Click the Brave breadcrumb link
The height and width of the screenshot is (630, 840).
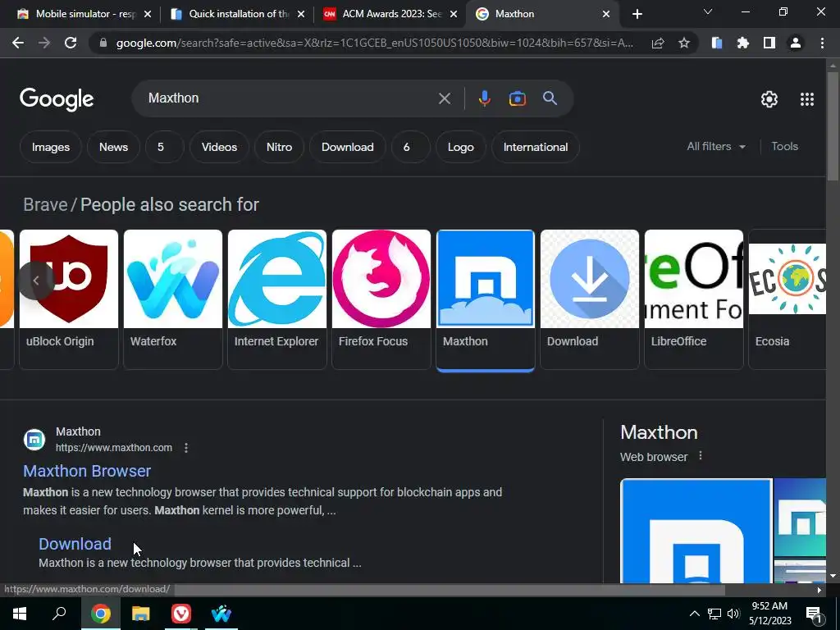tap(45, 204)
